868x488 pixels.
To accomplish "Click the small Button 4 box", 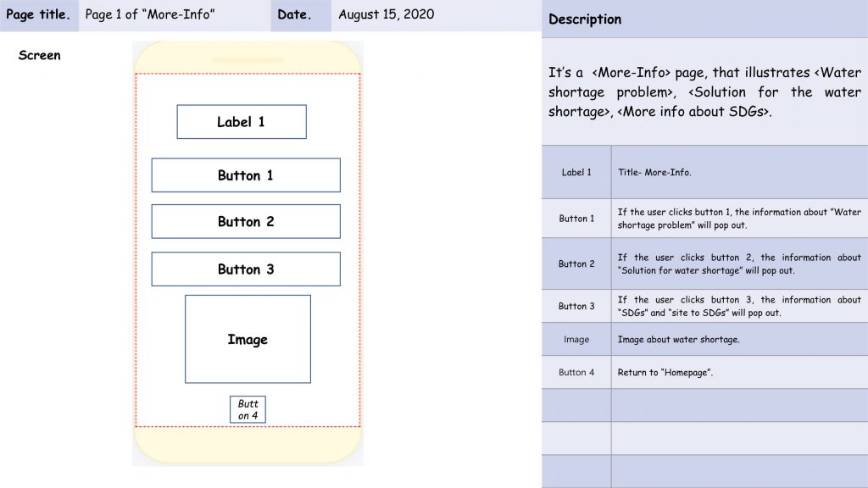I will click(x=248, y=409).
